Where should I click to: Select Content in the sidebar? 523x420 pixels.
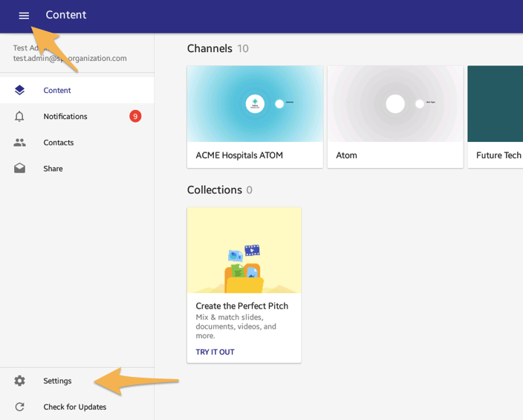pos(77,90)
